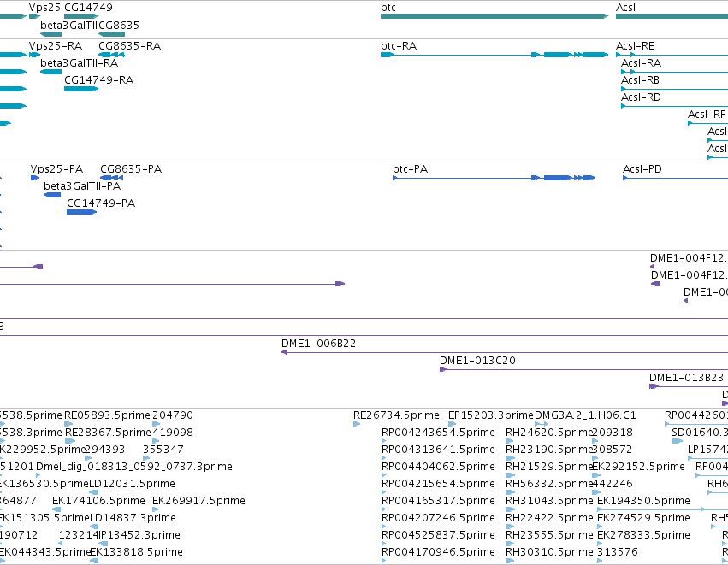Select the 204790 EST label

pos(173,415)
